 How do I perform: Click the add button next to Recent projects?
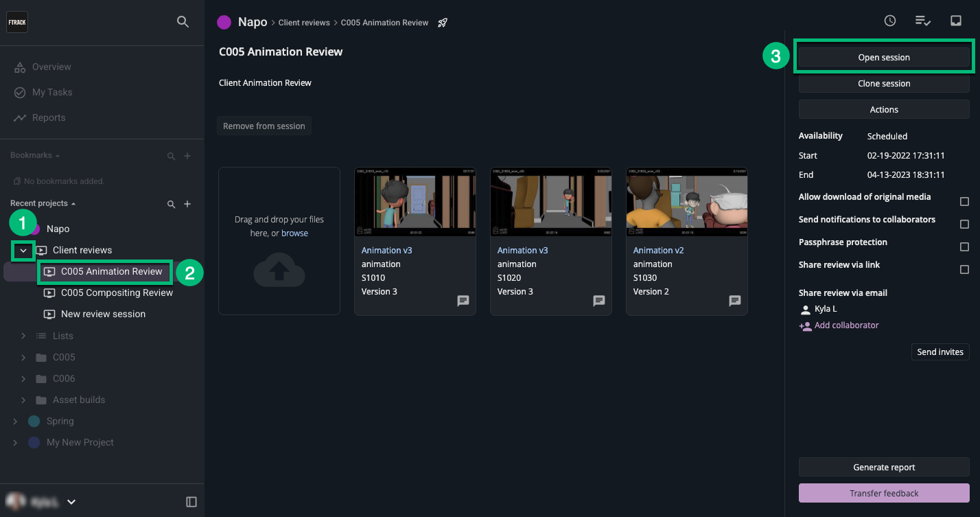click(187, 204)
